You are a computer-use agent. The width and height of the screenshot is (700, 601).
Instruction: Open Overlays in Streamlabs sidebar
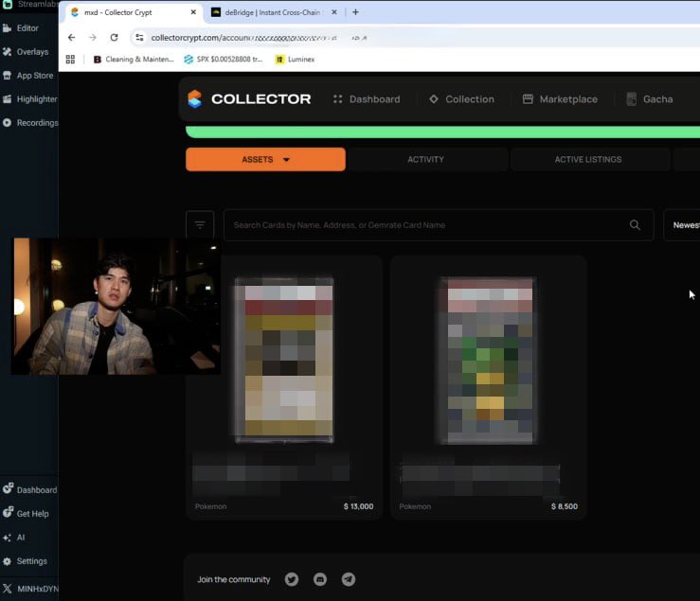coord(26,52)
